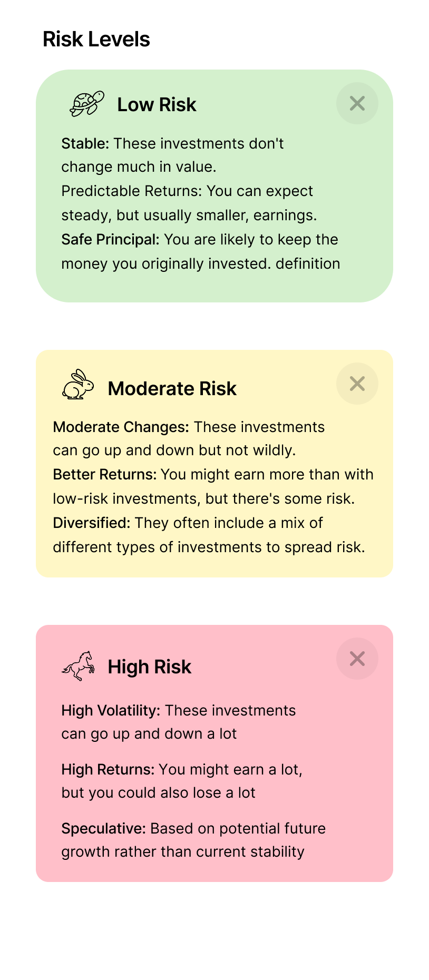Click the word "definition" in Low Risk card
429x980 pixels.
[x=308, y=264]
